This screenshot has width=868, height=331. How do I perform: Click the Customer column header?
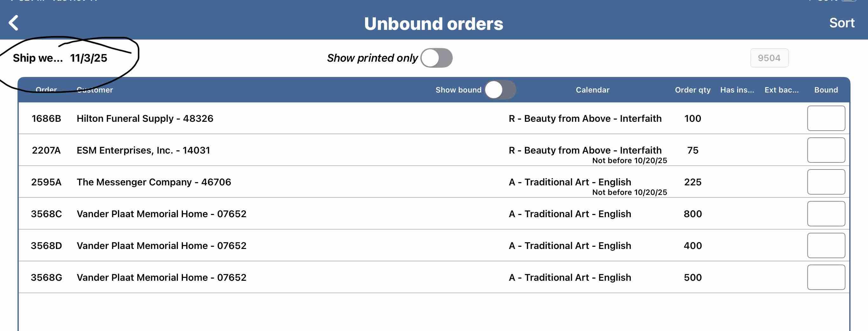[x=95, y=90]
